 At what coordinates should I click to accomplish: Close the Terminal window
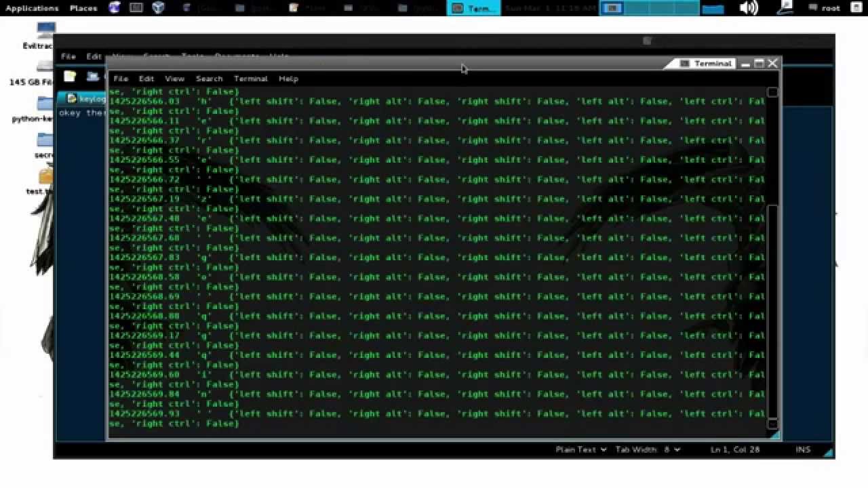coord(772,64)
